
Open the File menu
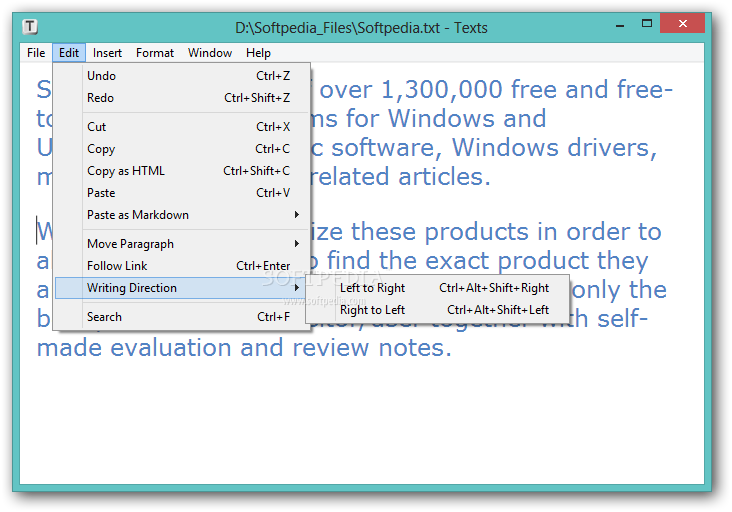pyautogui.click(x=36, y=53)
